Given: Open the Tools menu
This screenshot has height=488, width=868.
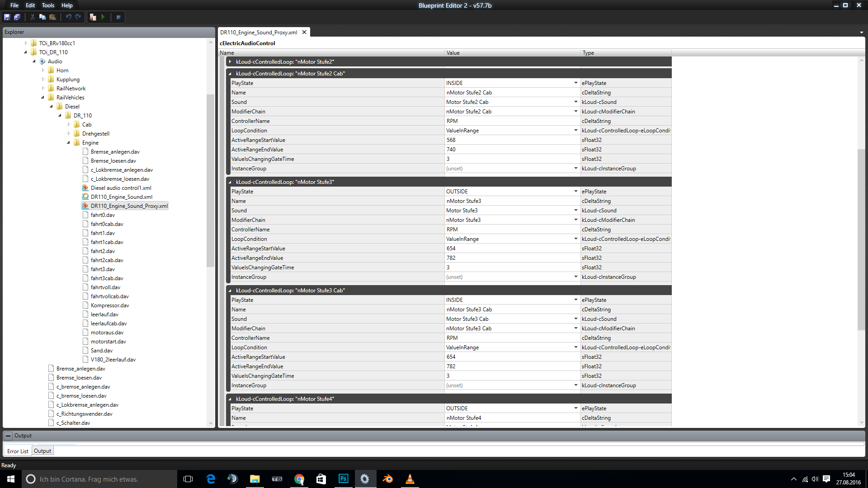Looking at the screenshot, I should pyautogui.click(x=48, y=5).
